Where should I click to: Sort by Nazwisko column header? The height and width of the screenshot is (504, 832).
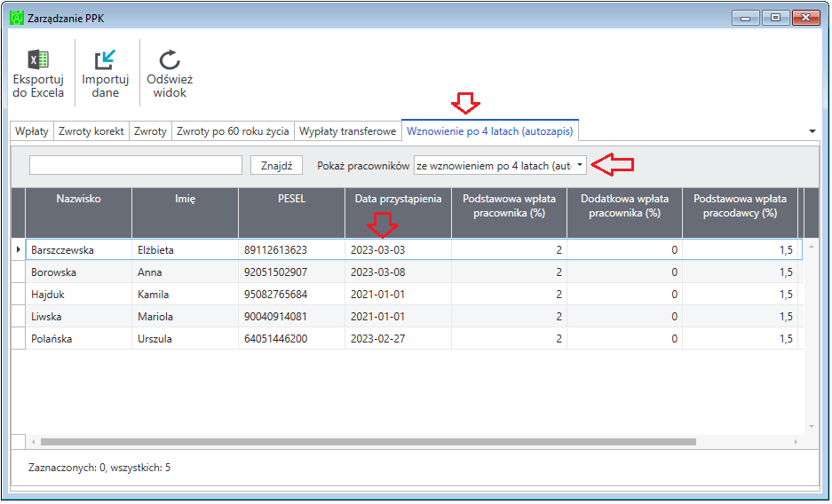pos(78,213)
